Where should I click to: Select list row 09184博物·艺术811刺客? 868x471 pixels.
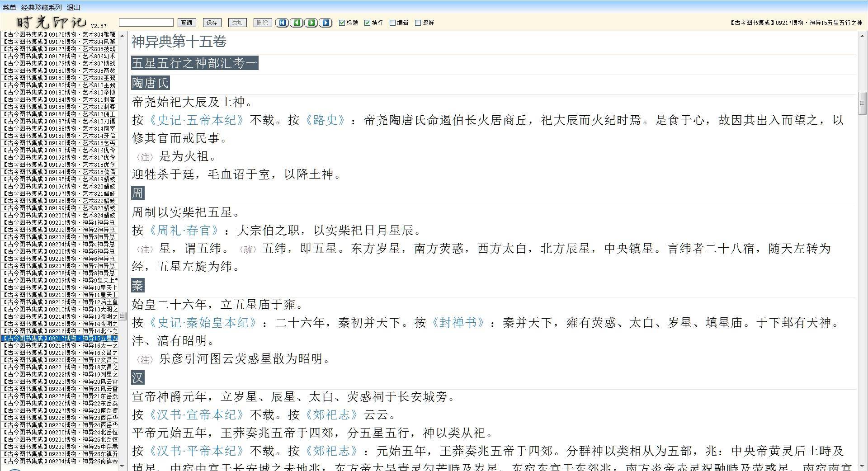point(59,99)
